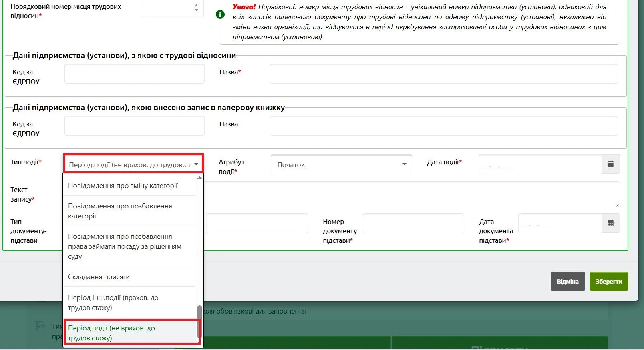Click the Відміна button
Image resolution: width=644 pixels, height=350 pixels.
tap(568, 282)
